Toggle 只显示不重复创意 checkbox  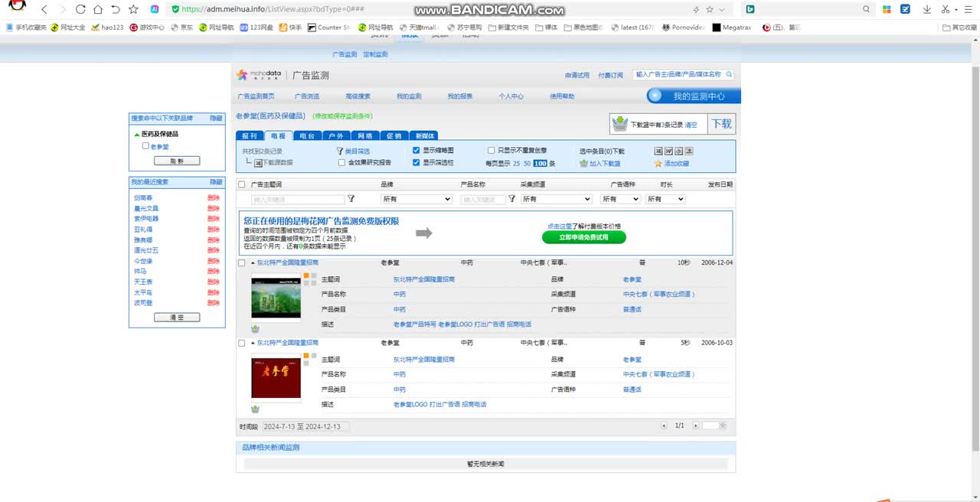tap(491, 151)
